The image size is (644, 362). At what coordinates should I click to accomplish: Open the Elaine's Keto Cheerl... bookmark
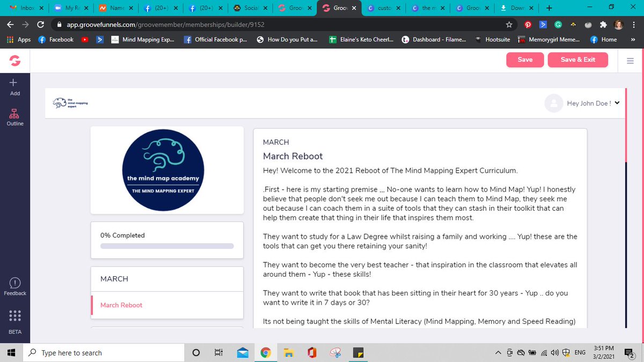[361, 40]
